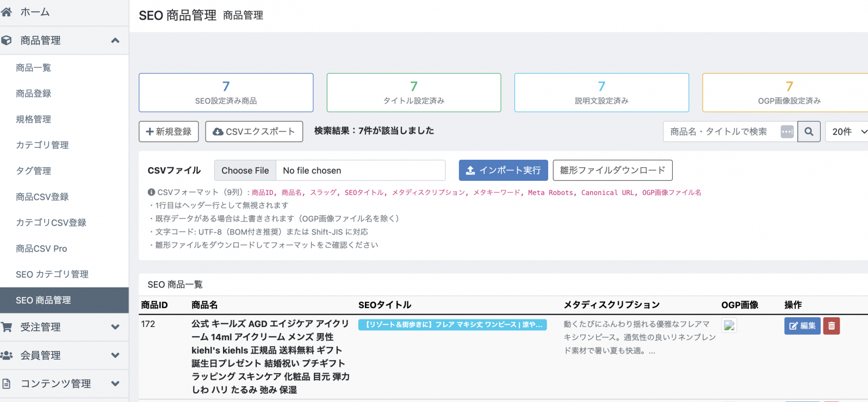
Task: Open the 20件 page size dropdown
Action: (x=847, y=131)
